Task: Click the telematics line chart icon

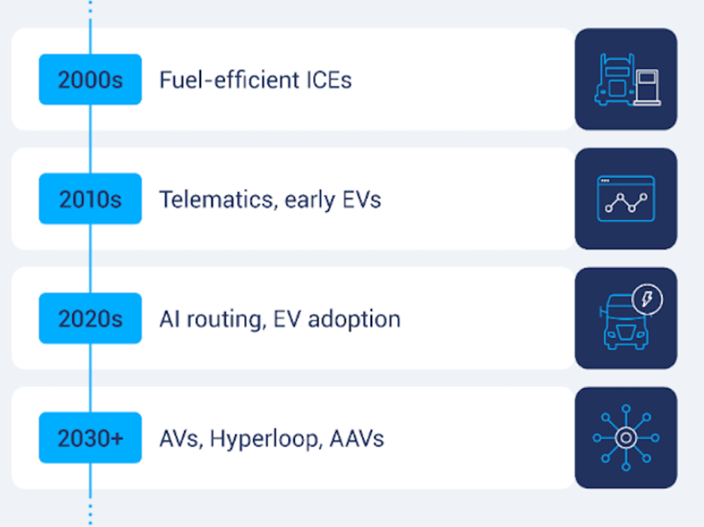Action: point(626,199)
